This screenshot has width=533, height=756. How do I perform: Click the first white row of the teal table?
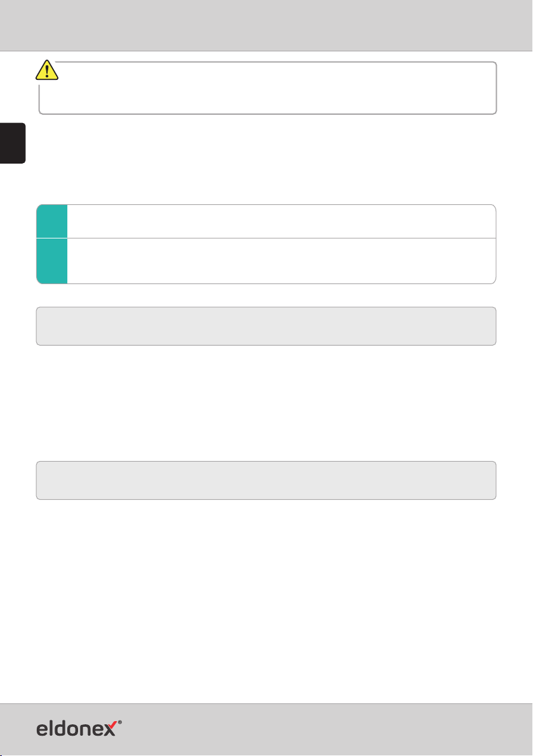tap(282, 221)
